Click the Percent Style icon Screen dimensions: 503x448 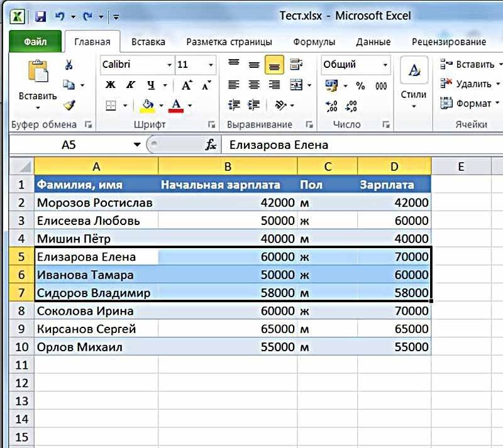pyautogui.click(x=360, y=85)
